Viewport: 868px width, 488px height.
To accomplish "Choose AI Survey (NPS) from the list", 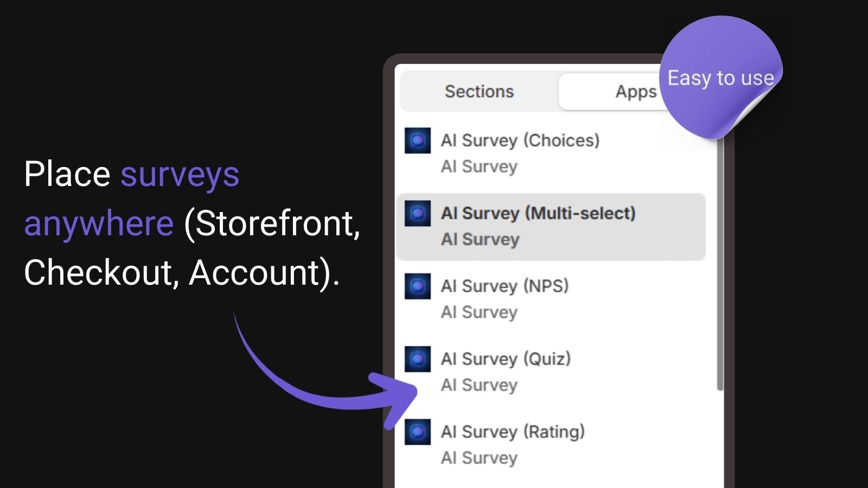I will 505,298.
